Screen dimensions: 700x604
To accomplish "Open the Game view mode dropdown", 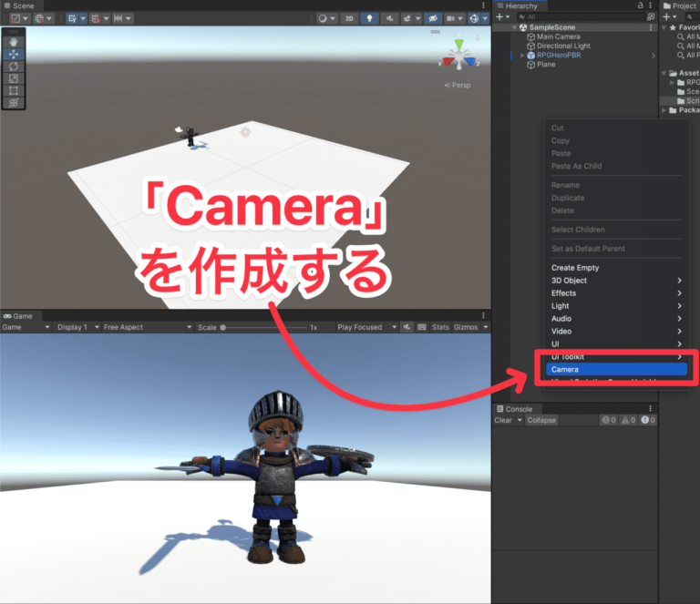I will 26,327.
